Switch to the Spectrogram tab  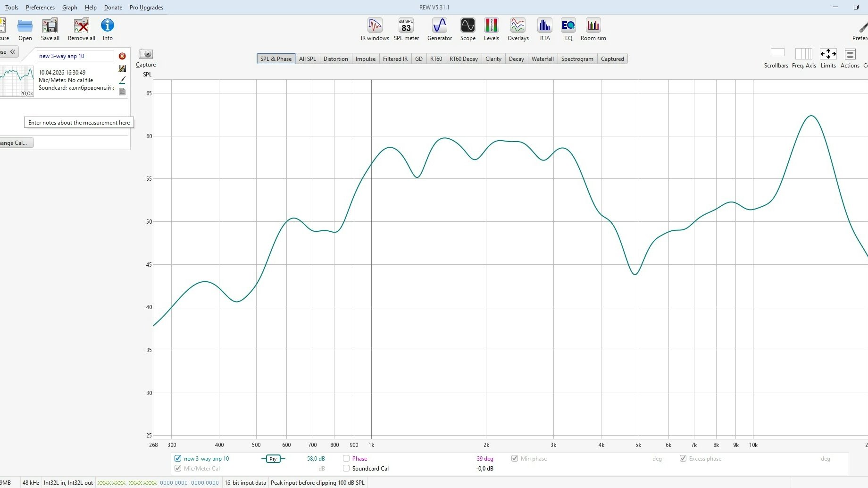tap(577, 59)
